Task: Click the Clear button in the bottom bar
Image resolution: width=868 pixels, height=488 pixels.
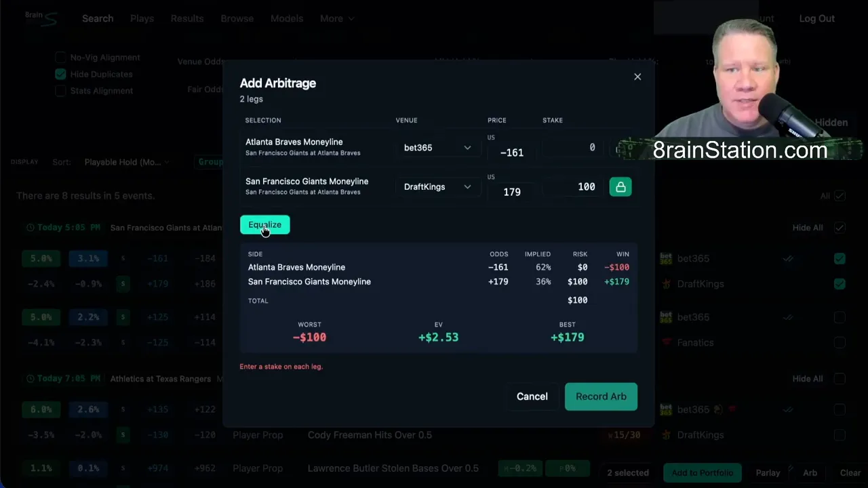Action: coord(850,473)
